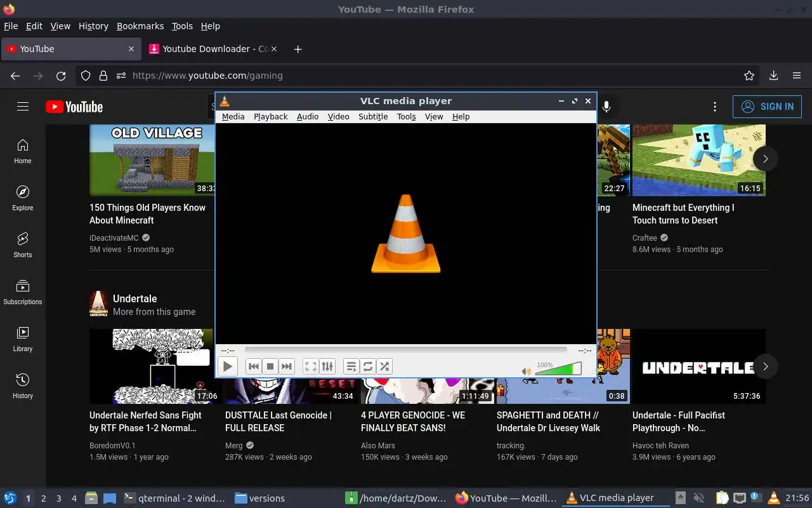
Task: Click the SIGN IN button
Action: coord(767,107)
